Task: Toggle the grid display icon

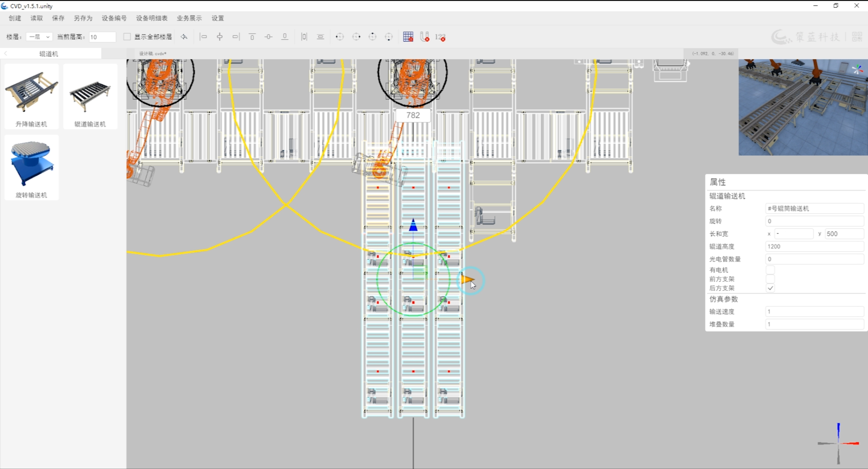Action: [408, 37]
